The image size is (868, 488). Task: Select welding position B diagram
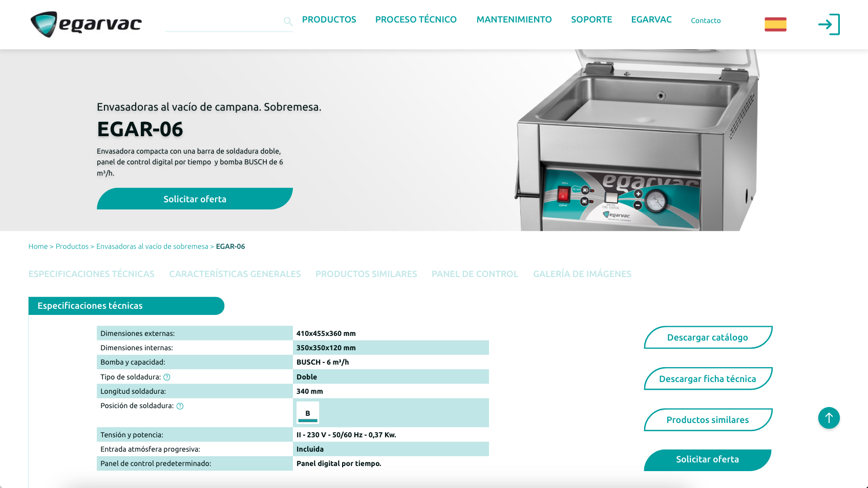coord(308,413)
